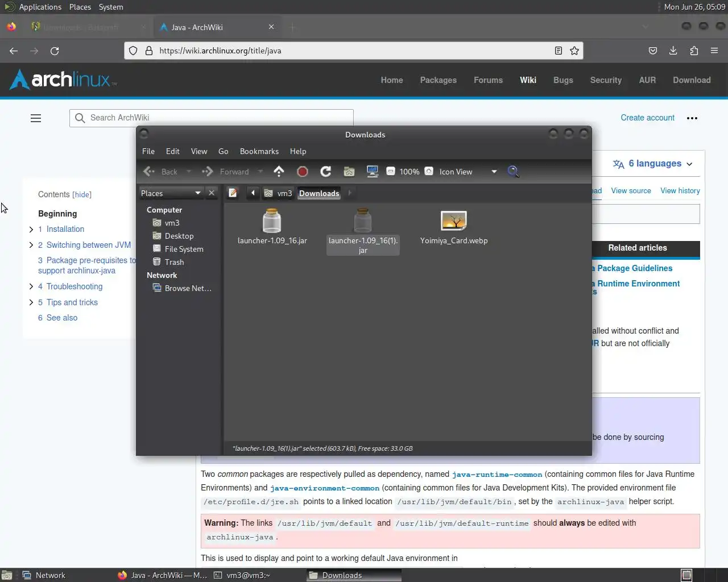Image resolution: width=728 pixels, height=582 pixels.
Task: Click the Forward button in file manager
Action: tap(226, 171)
